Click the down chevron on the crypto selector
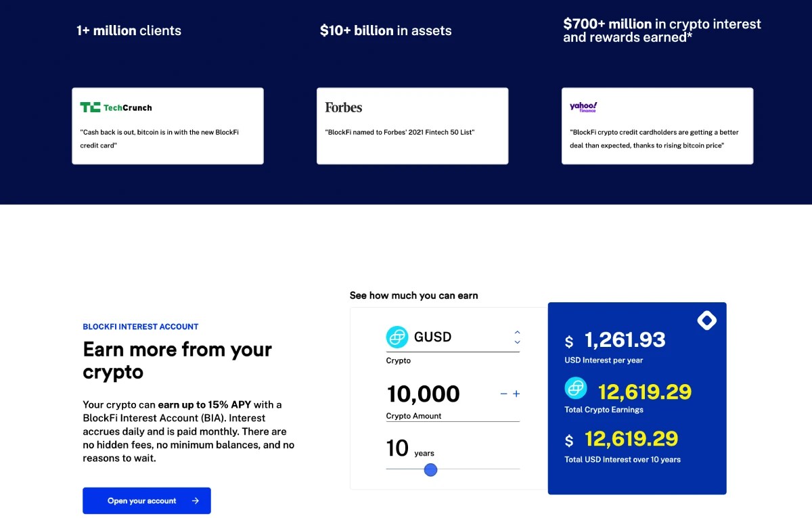 [x=517, y=343]
